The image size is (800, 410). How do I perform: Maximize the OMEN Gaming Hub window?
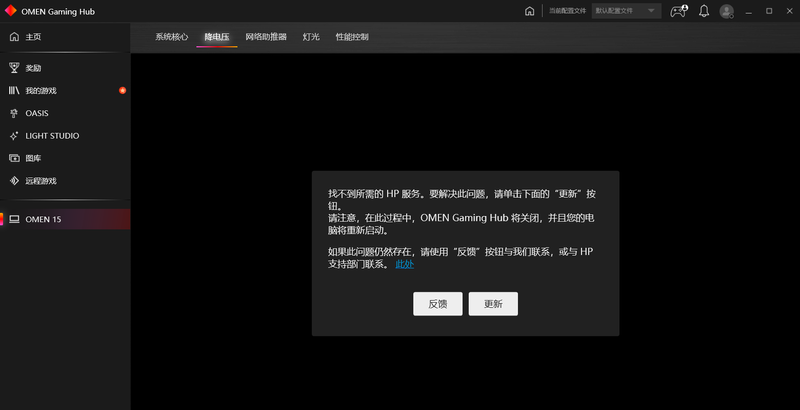pyautogui.click(x=769, y=11)
